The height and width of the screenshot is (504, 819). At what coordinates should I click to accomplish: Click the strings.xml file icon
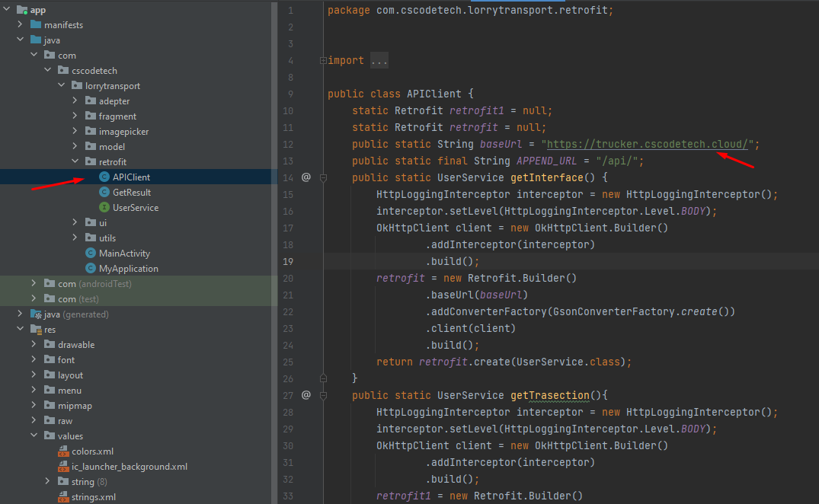63,497
